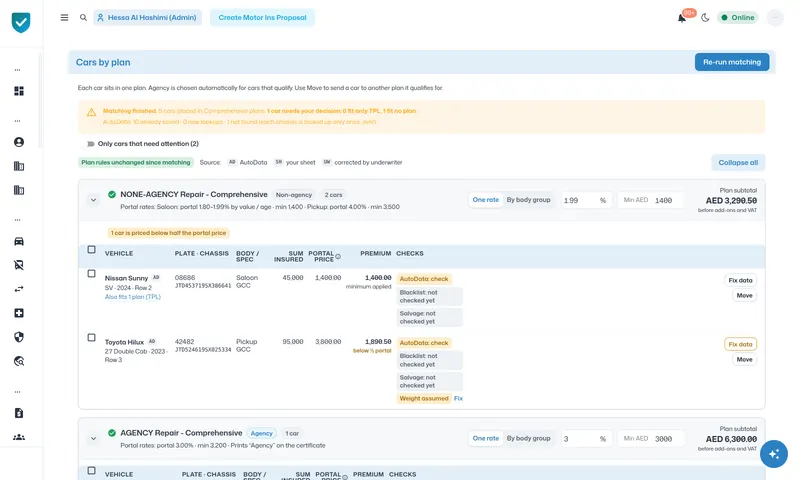The image size is (800, 480).
Task: Open the AI sparkle assistant button
Action: pyautogui.click(x=773, y=453)
